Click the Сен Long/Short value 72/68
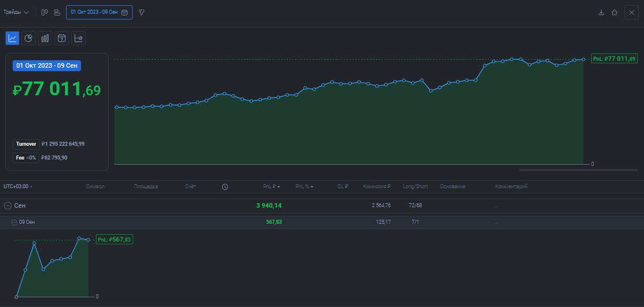 [x=415, y=205]
